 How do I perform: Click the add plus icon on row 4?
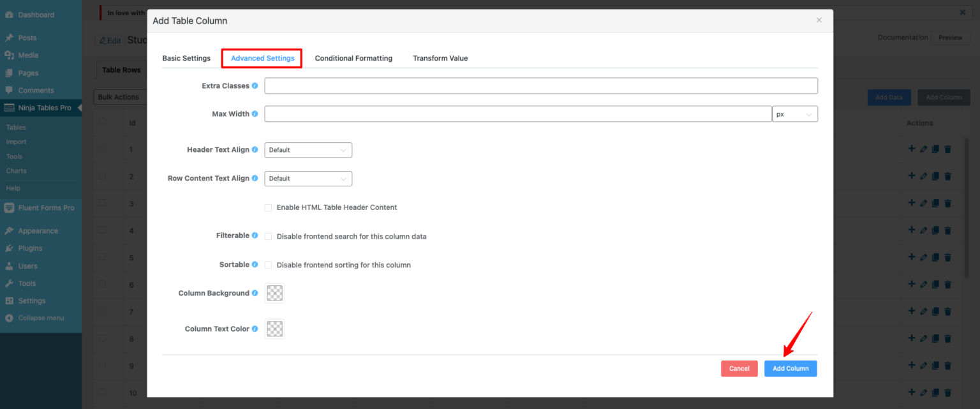[x=912, y=230]
